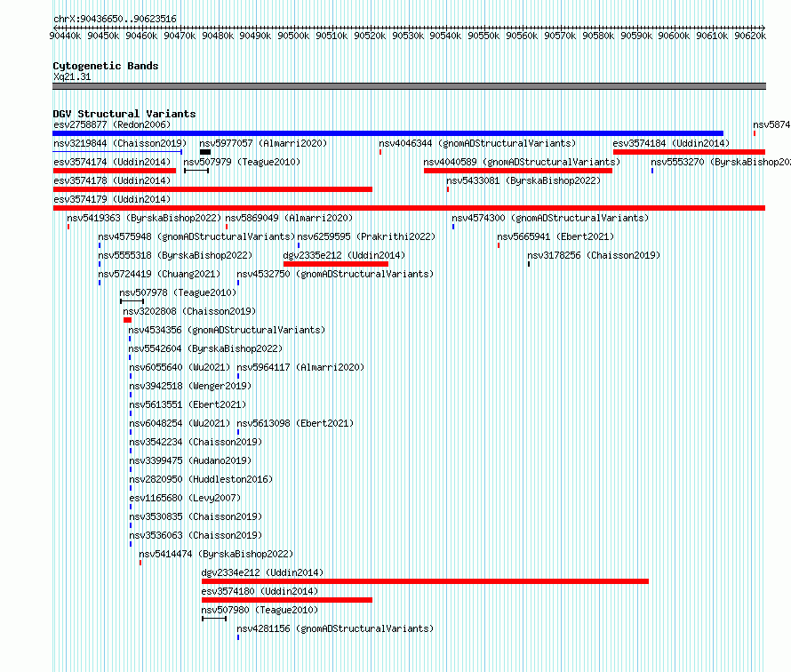Click nsv5555318 (ByrskaBishop2022) label

[x=175, y=255]
